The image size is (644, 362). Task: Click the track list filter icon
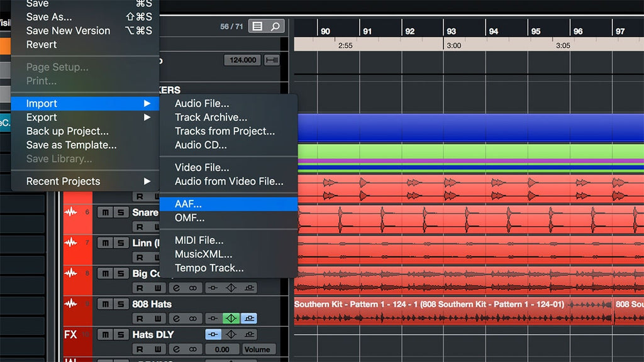(x=257, y=26)
